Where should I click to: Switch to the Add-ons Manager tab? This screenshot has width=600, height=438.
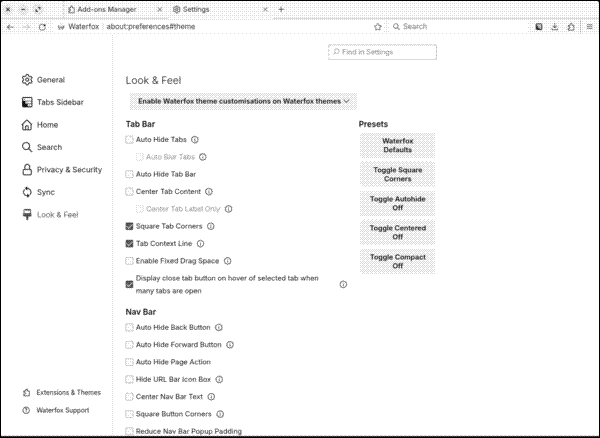[115, 10]
